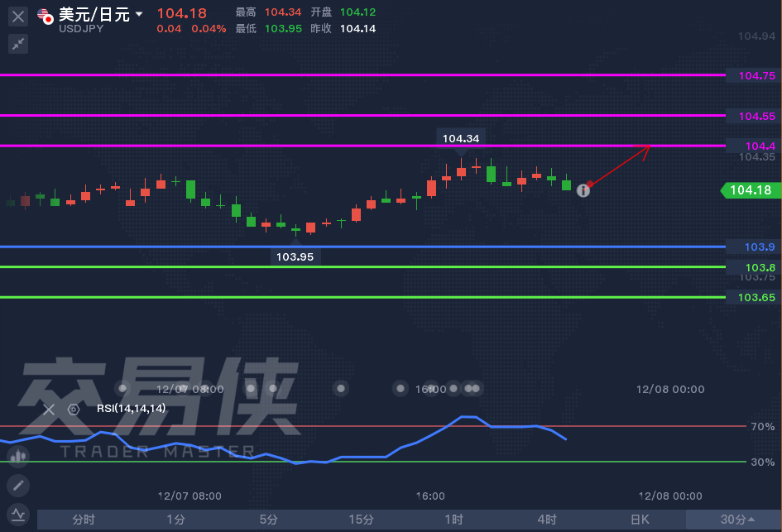Choose the 15分 timeframe tab
This screenshot has width=782, height=532.
coord(362,520)
